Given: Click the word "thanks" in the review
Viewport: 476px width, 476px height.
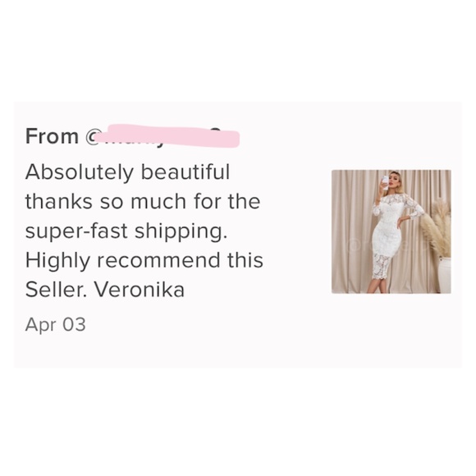Looking at the screenshot, I should [x=59, y=202].
